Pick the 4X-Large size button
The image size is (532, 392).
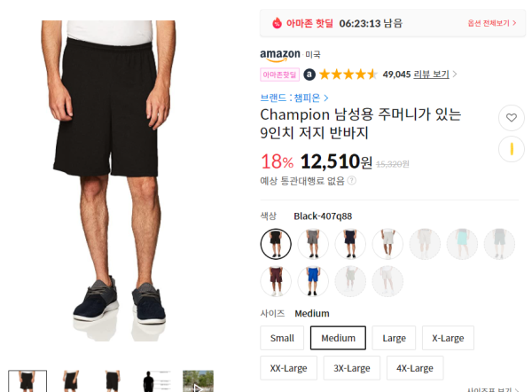point(415,368)
